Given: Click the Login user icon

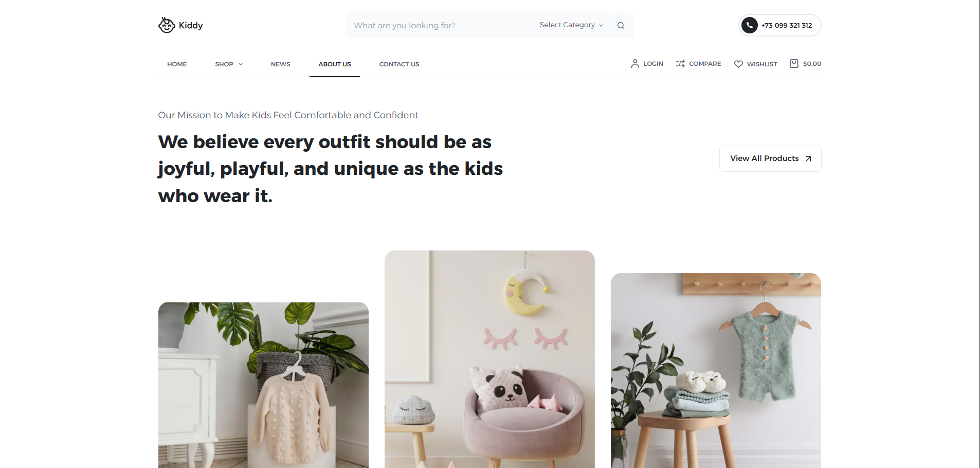Looking at the screenshot, I should tap(635, 64).
